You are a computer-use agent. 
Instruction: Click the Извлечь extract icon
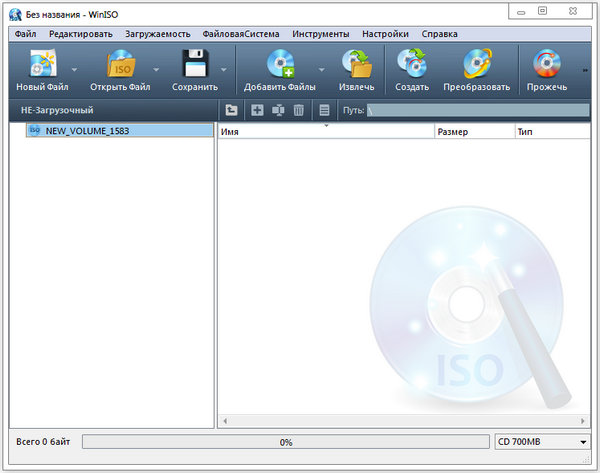(356, 64)
